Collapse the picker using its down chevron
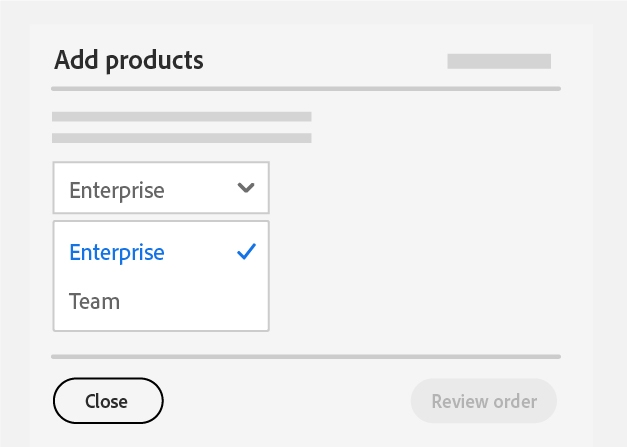 point(246,188)
